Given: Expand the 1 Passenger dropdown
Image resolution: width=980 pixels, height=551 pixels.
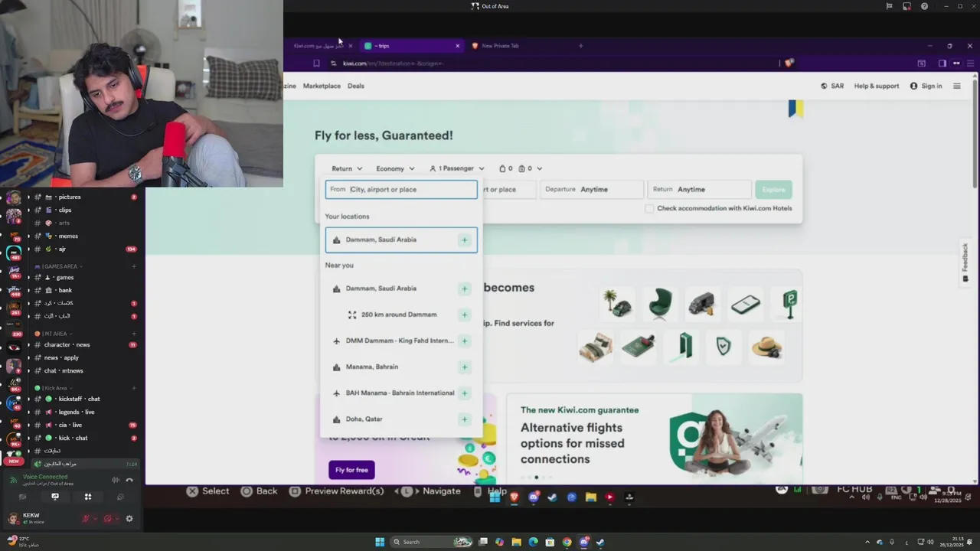Looking at the screenshot, I should click(x=456, y=168).
